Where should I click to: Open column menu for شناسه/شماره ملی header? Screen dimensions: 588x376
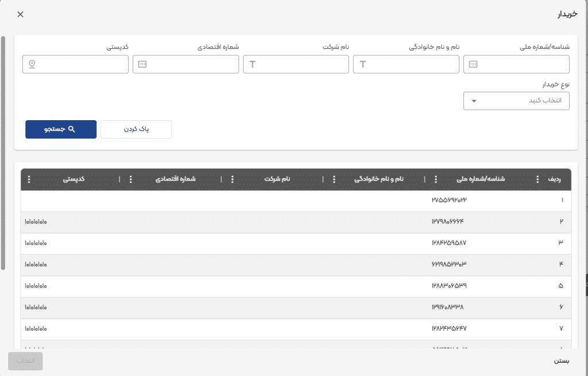[x=436, y=179]
